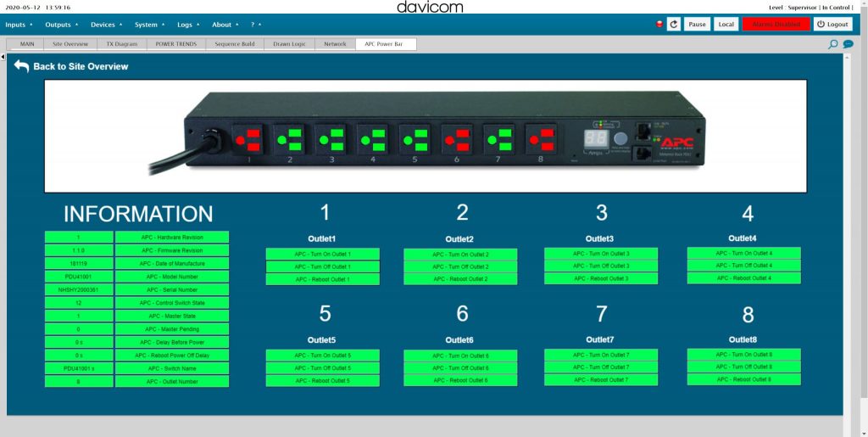Click the question mark help menu
Image resolution: width=868 pixels, height=437 pixels.
253,25
